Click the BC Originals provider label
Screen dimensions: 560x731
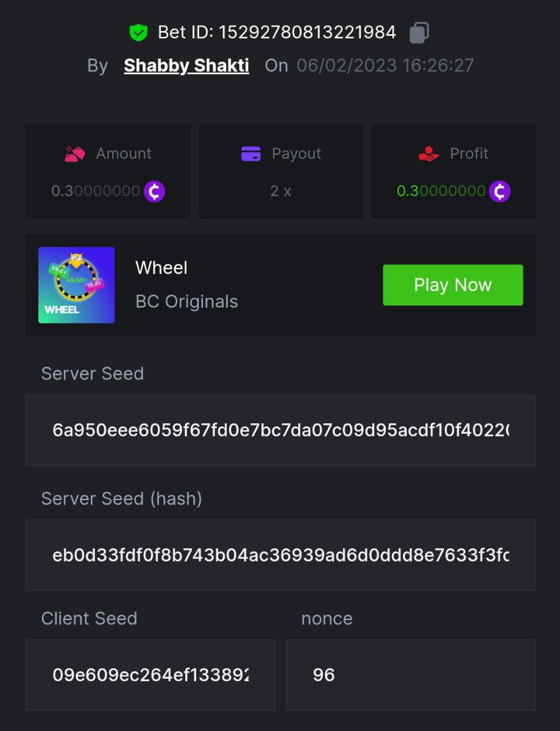(186, 302)
